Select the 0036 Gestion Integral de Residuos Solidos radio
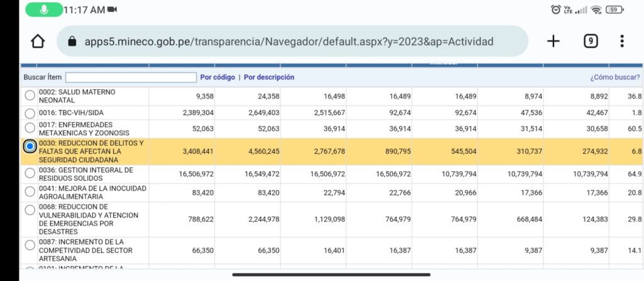Image resolution: width=644 pixels, height=281 pixels. tap(30, 174)
